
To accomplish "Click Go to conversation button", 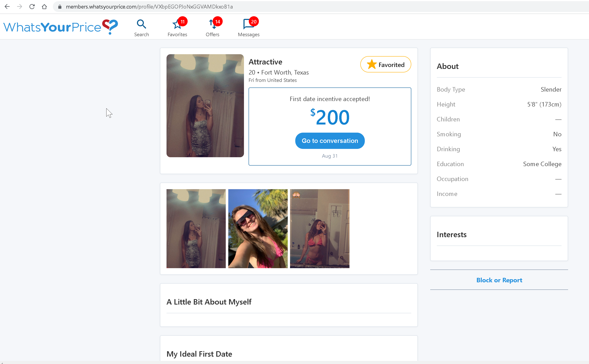I will point(330,141).
